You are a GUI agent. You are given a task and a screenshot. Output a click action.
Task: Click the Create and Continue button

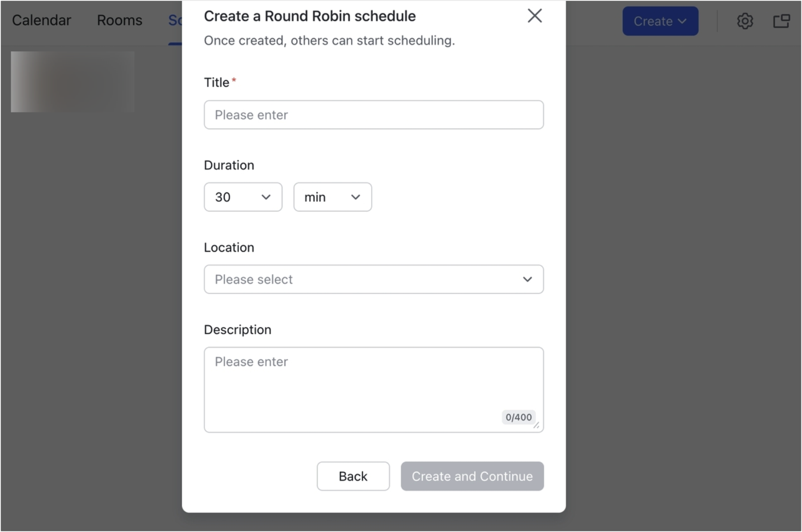click(472, 476)
